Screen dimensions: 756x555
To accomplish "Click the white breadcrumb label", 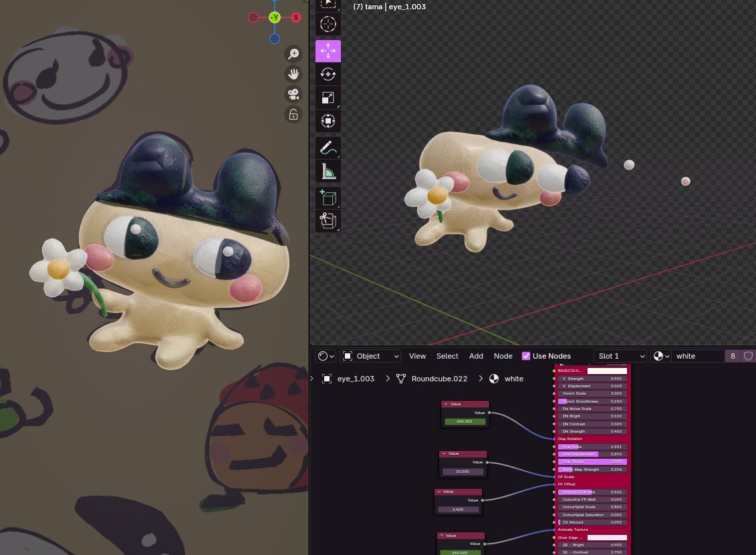I will (x=513, y=379).
